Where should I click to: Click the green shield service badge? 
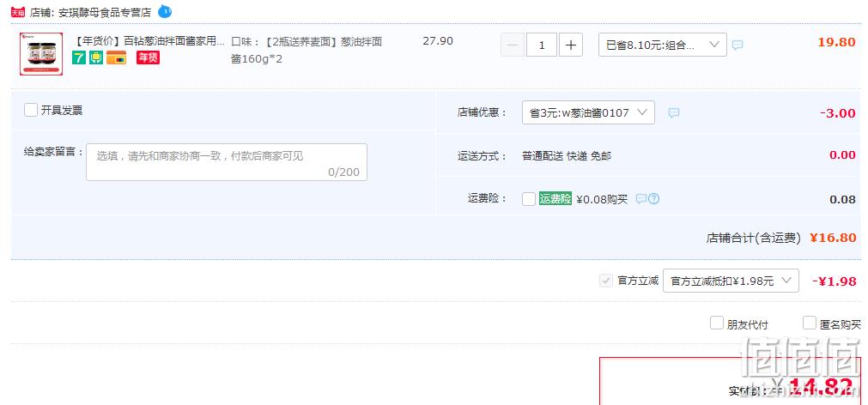pos(96,57)
